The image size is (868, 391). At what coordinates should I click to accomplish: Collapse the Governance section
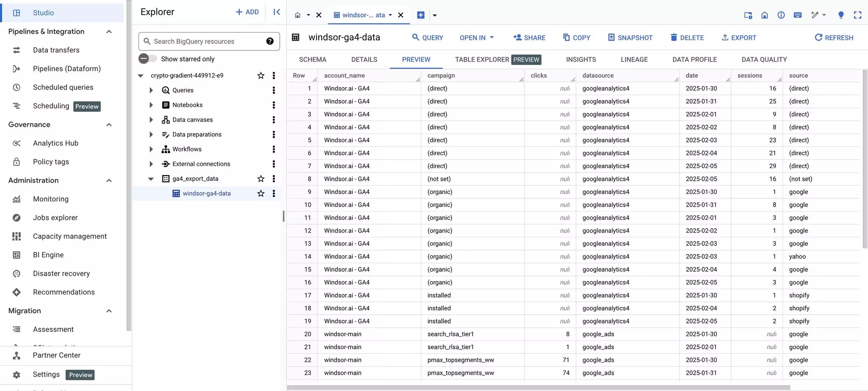109,125
